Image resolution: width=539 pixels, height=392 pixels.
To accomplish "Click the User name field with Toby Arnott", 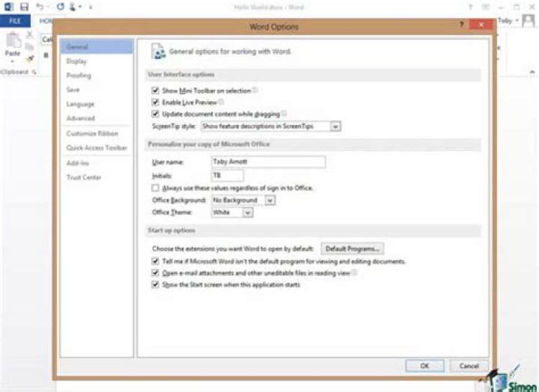I will click(269, 162).
